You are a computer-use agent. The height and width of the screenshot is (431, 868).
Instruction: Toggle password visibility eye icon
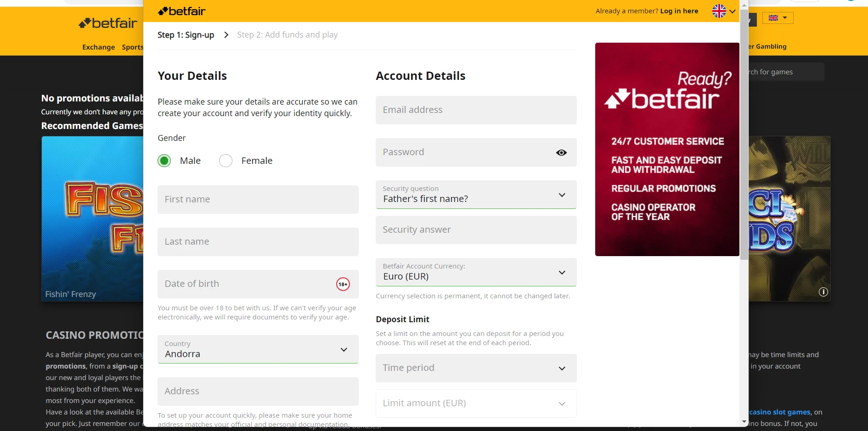[561, 152]
